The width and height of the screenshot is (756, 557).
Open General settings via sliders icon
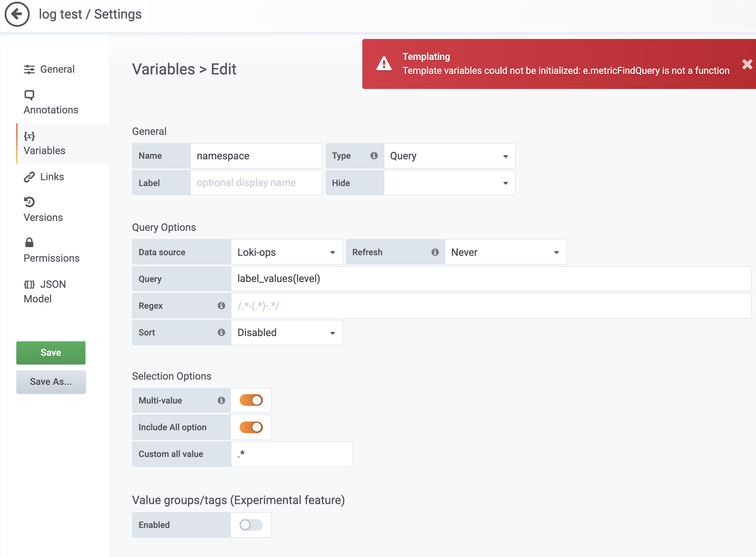(29, 69)
